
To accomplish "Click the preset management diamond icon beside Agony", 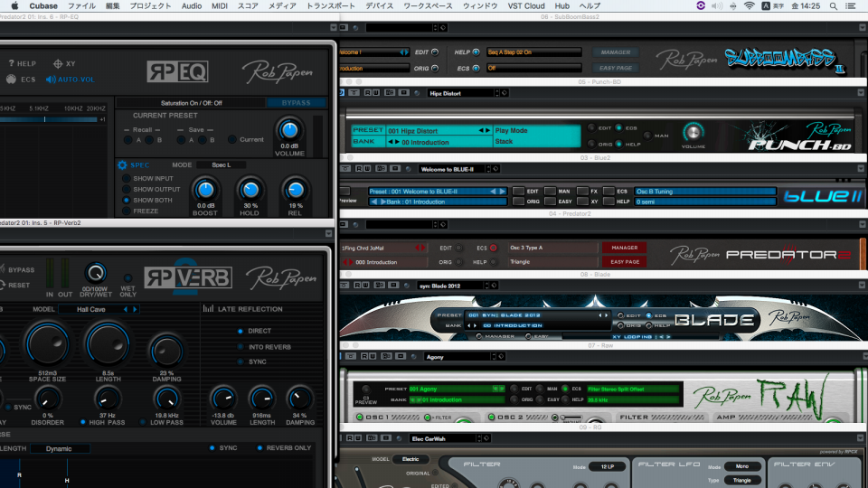I will point(501,356).
